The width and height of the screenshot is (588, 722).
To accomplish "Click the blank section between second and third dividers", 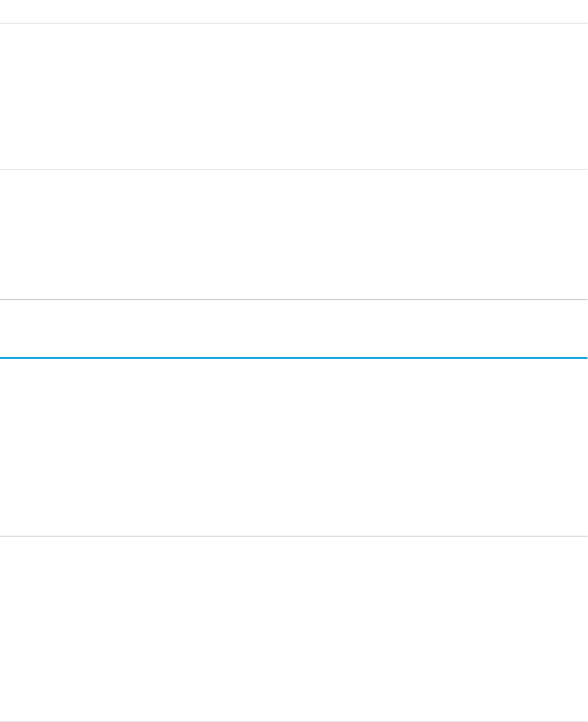I will (294, 234).
